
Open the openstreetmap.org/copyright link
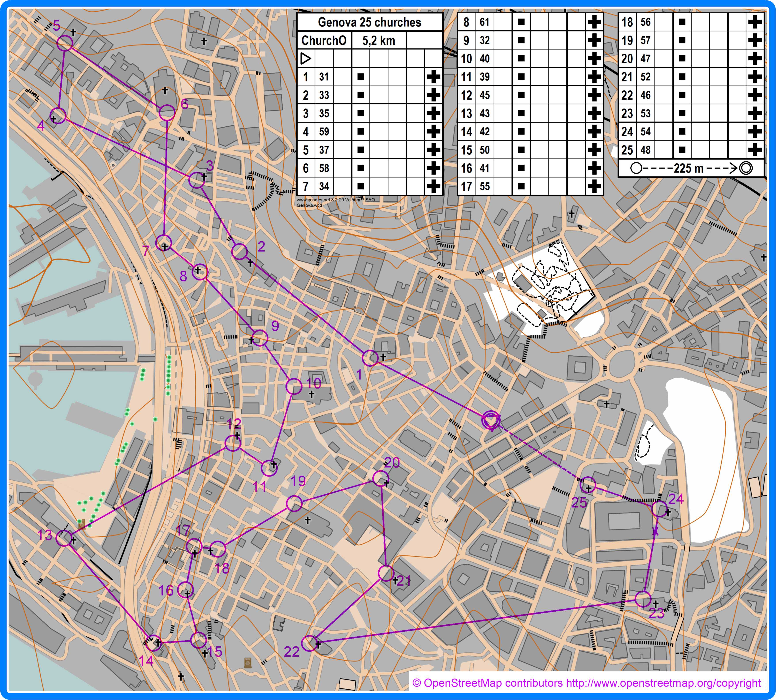coord(663,683)
